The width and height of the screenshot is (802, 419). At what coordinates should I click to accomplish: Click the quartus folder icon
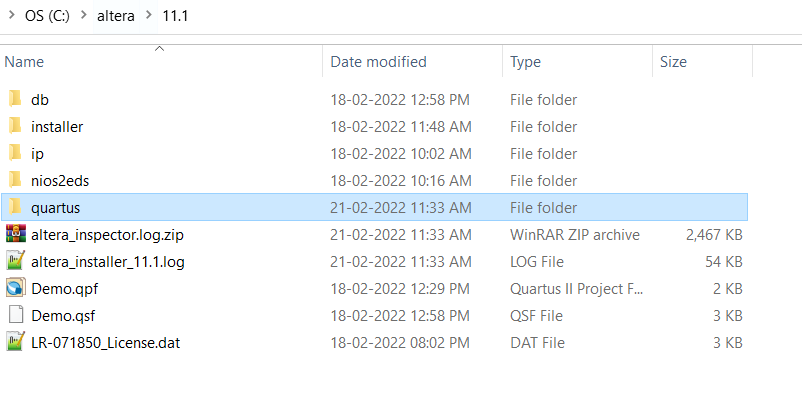(15, 208)
